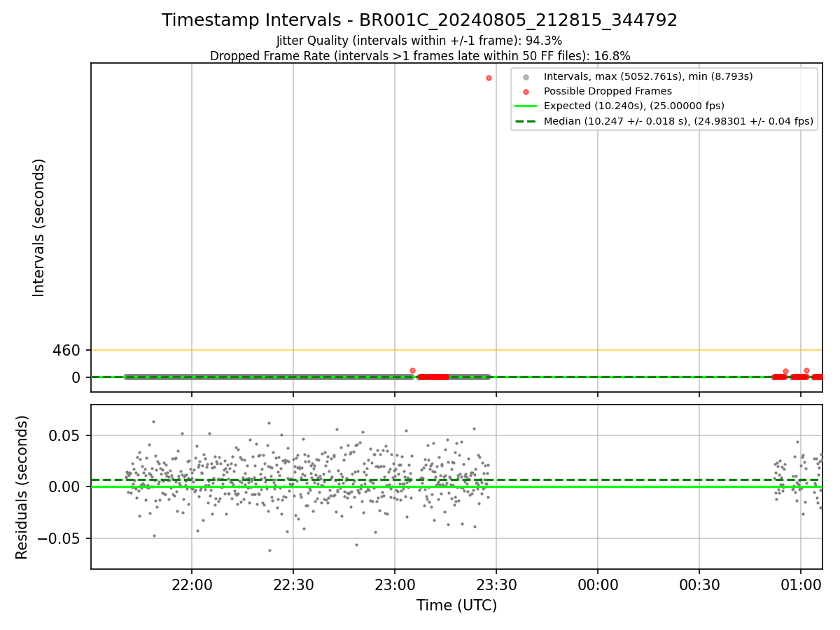Click the 'Possible Dropped Frames' legend entry
Screen dimensions: 840x630
point(608,91)
